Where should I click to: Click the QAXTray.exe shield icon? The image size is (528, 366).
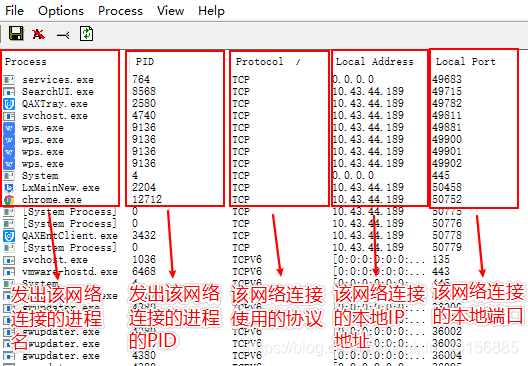[x=9, y=104]
